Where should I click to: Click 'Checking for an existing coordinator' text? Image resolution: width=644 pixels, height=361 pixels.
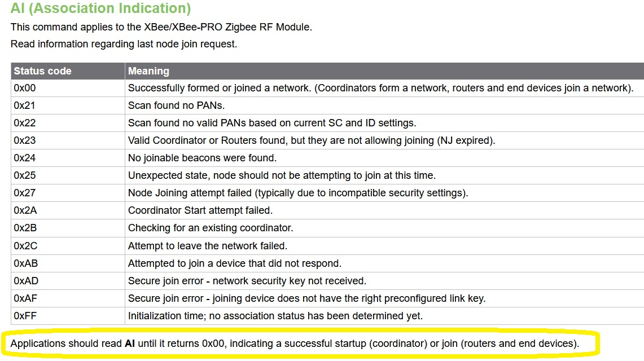pyautogui.click(x=211, y=228)
